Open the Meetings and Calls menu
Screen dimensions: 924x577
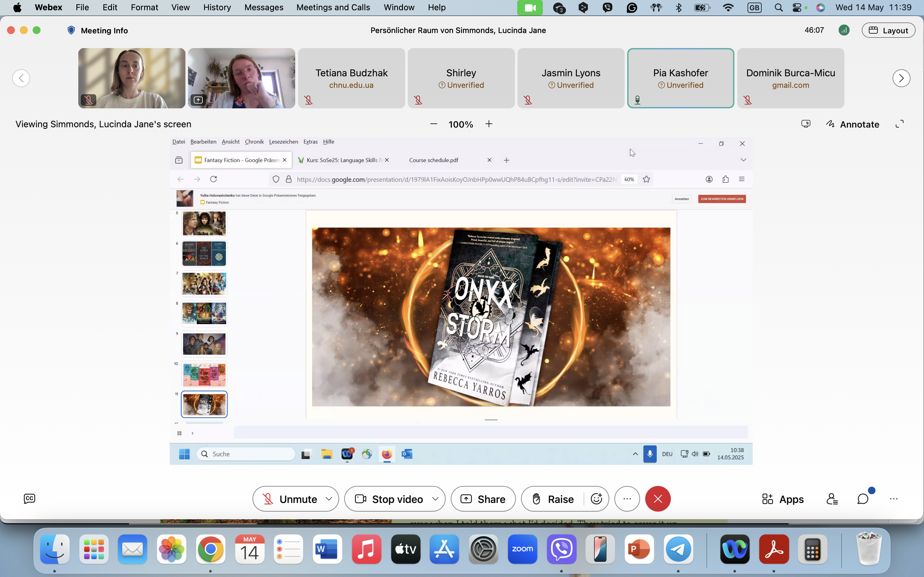pos(333,7)
